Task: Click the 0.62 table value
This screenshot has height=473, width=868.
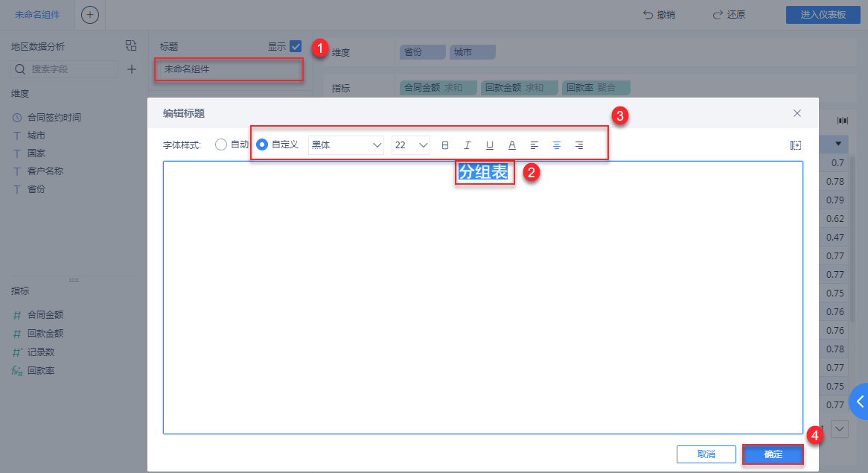Action: (835, 219)
